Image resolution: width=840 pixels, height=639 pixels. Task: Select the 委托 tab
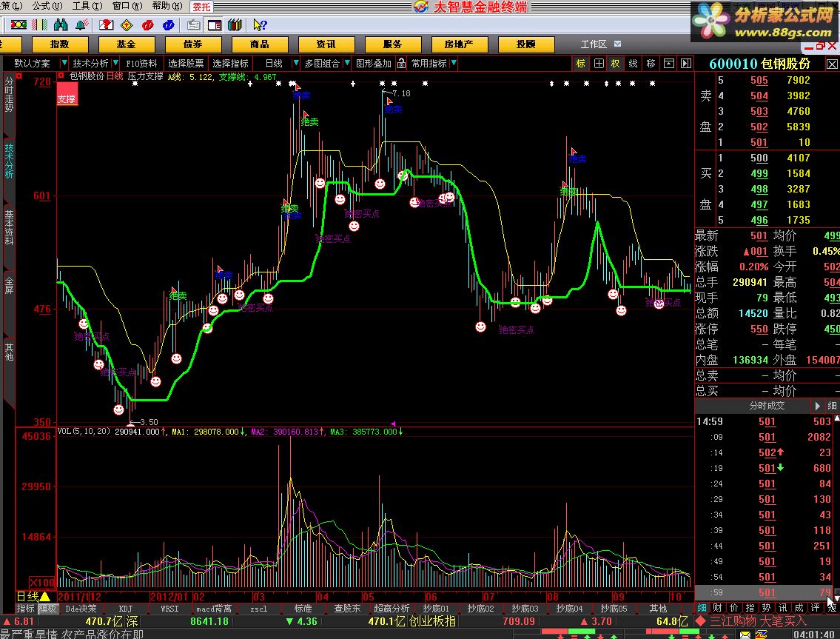pos(202,7)
